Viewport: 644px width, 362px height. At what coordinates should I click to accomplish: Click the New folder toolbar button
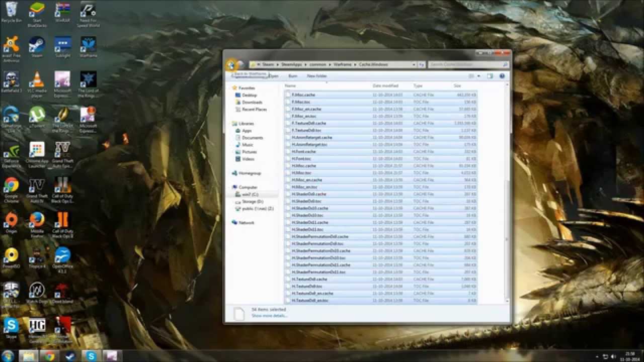coord(316,76)
